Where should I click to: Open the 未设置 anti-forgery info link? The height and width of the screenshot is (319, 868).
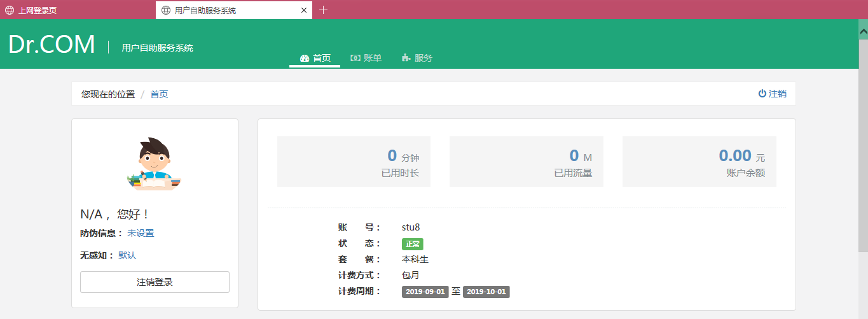coord(141,233)
